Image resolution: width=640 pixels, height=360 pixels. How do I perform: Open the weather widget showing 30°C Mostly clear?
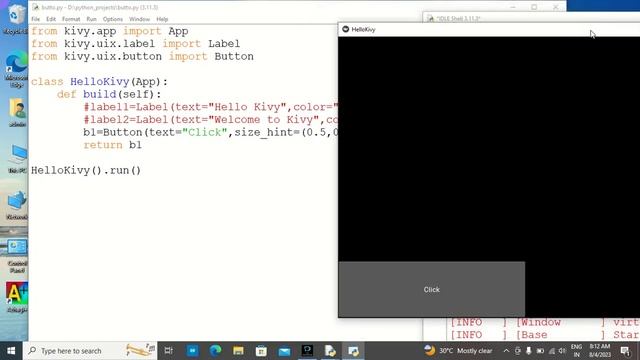(458, 351)
